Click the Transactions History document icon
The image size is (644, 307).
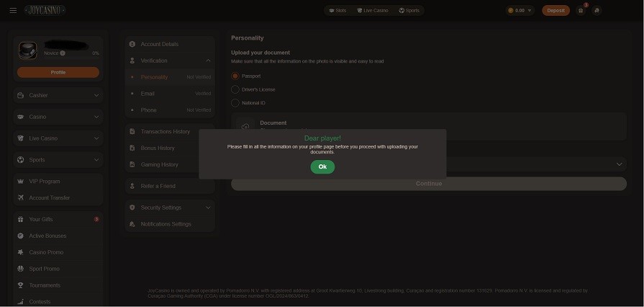tap(132, 132)
